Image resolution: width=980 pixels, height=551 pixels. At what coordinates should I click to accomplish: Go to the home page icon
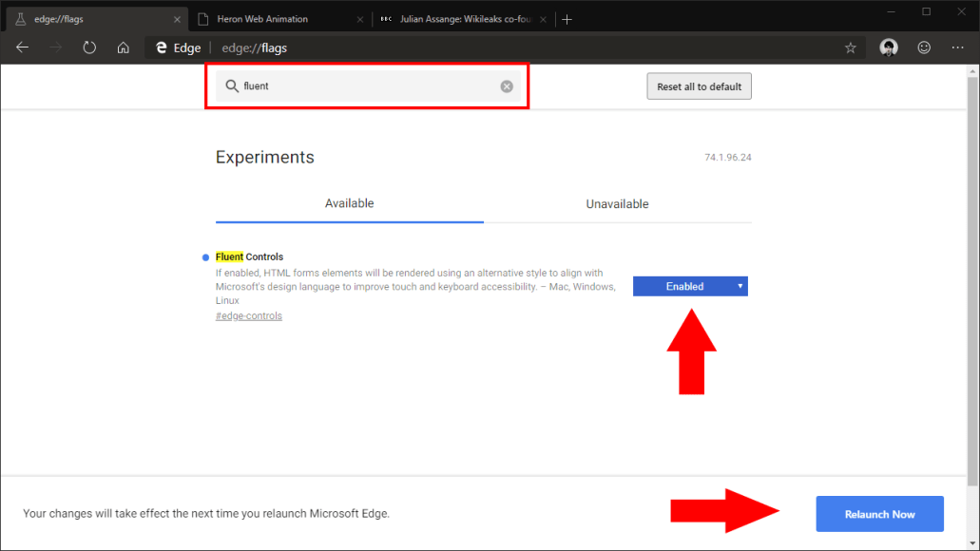tap(123, 47)
